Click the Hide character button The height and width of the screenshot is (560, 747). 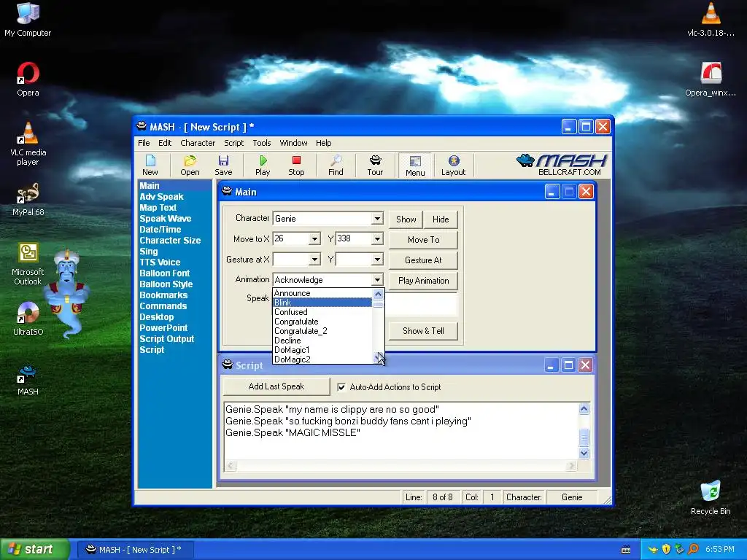pos(441,219)
